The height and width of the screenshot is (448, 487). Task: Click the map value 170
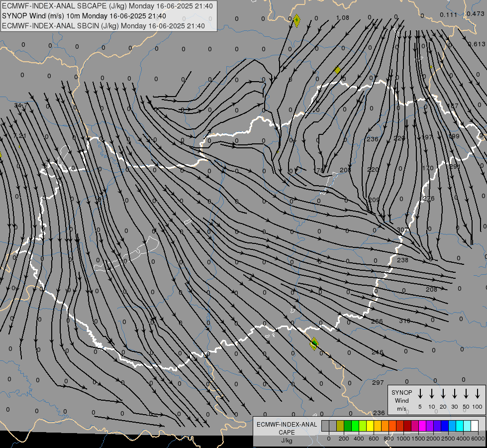[428, 168]
